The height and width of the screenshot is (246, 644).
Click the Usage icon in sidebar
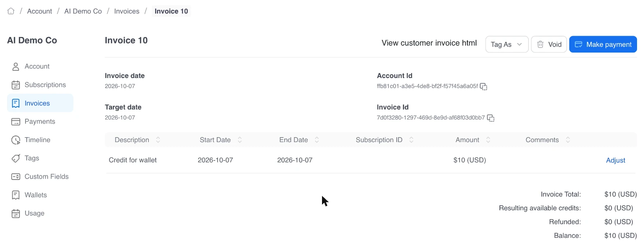click(16, 214)
